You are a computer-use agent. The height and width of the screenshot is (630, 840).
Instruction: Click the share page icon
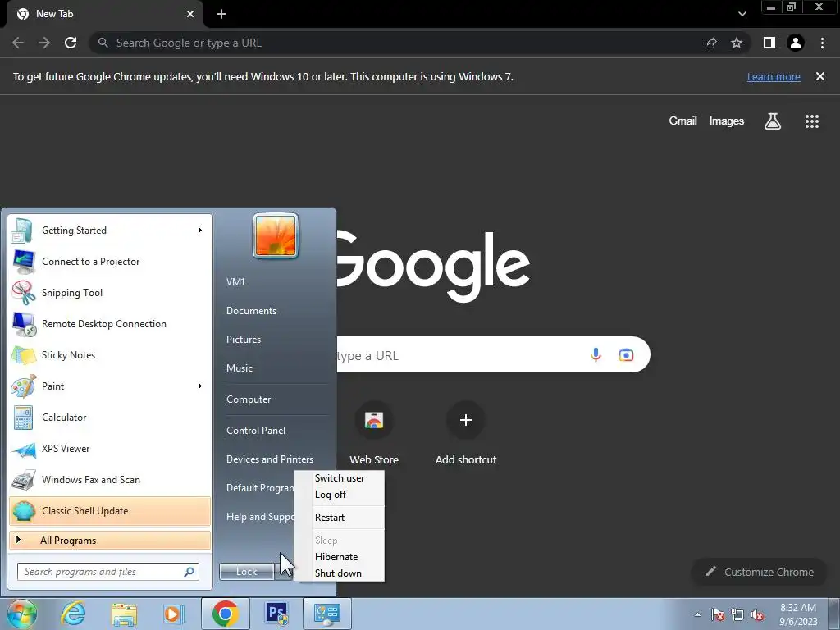click(710, 43)
